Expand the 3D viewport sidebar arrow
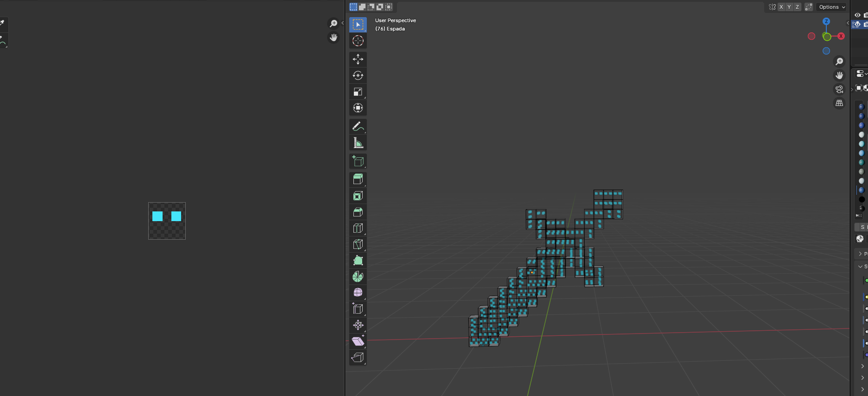868x396 pixels. (848, 23)
